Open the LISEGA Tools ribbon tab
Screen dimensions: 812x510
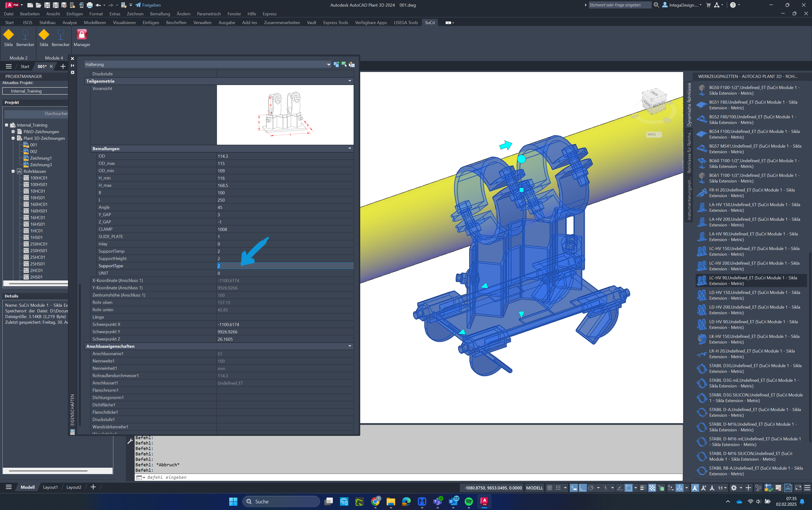(x=406, y=23)
